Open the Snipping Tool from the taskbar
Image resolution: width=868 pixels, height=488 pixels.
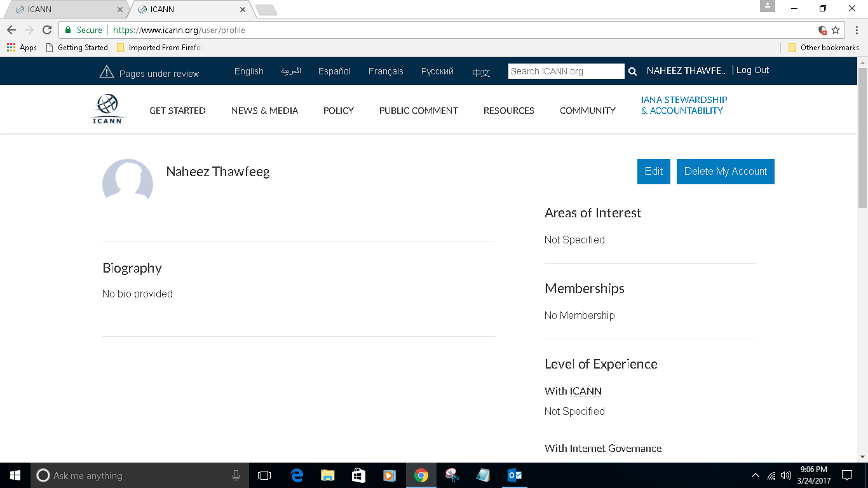point(452,475)
